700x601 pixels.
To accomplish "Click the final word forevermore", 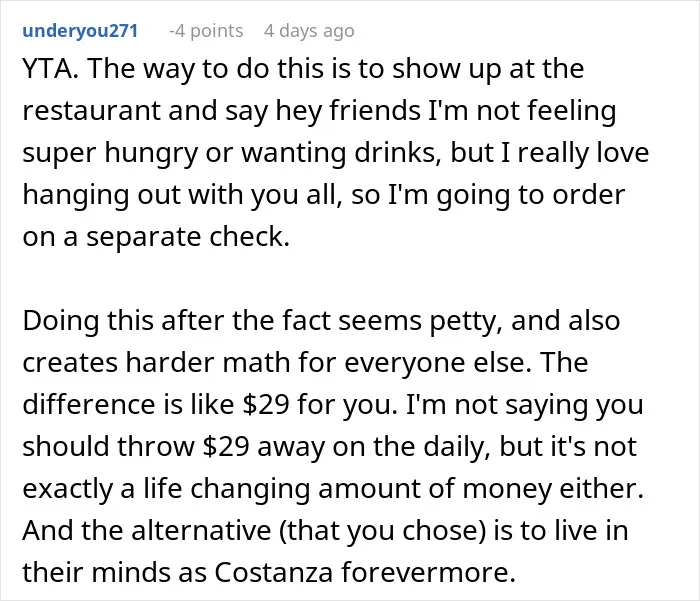I will coord(428,572).
